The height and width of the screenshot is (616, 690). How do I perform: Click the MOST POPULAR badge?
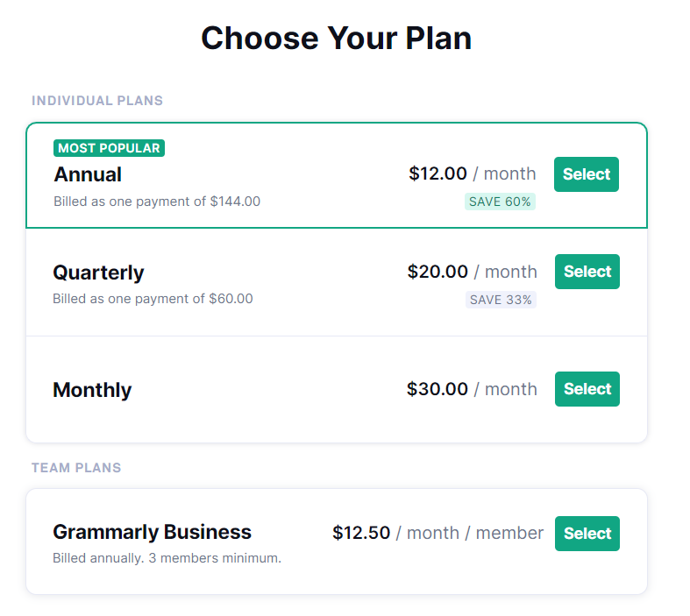click(109, 148)
